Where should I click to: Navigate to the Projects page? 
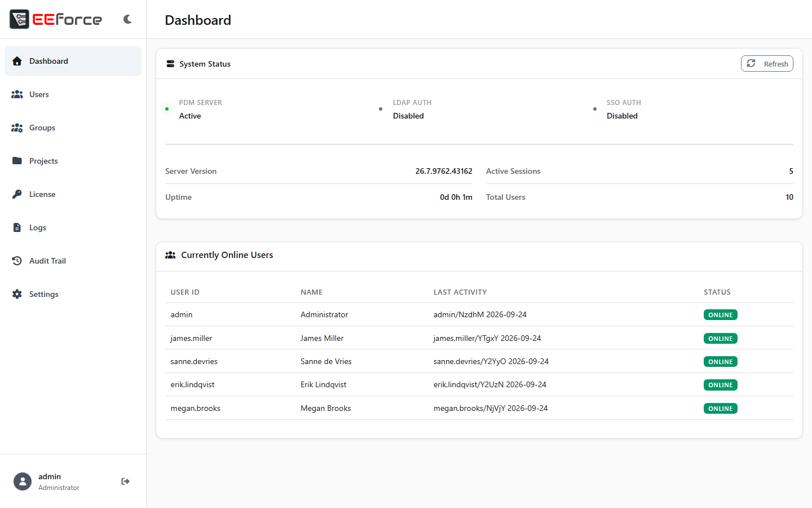point(73,161)
